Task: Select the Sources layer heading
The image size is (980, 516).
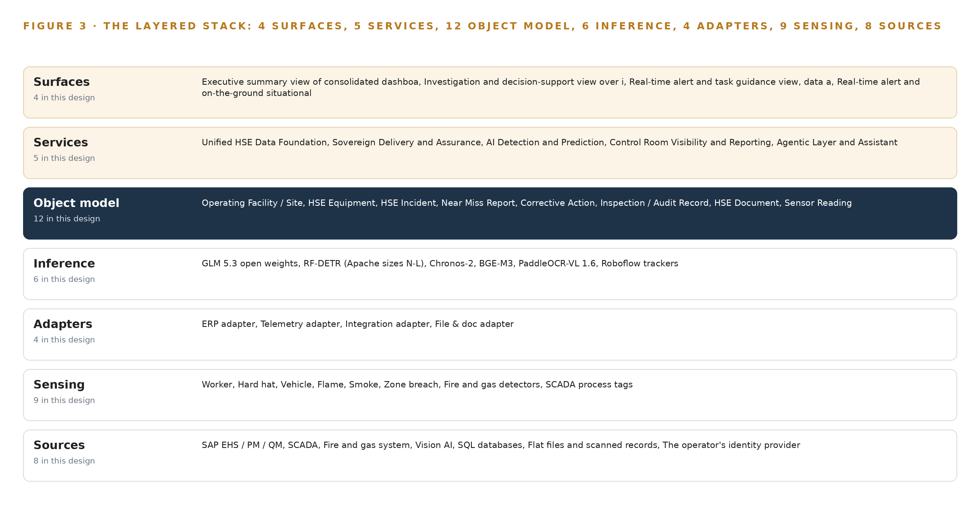Action: (x=59, y=445)
